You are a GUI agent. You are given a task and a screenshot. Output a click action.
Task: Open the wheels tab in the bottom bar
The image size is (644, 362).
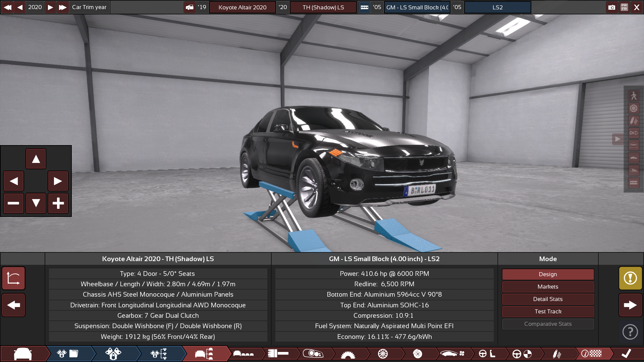tap(383, 354)
